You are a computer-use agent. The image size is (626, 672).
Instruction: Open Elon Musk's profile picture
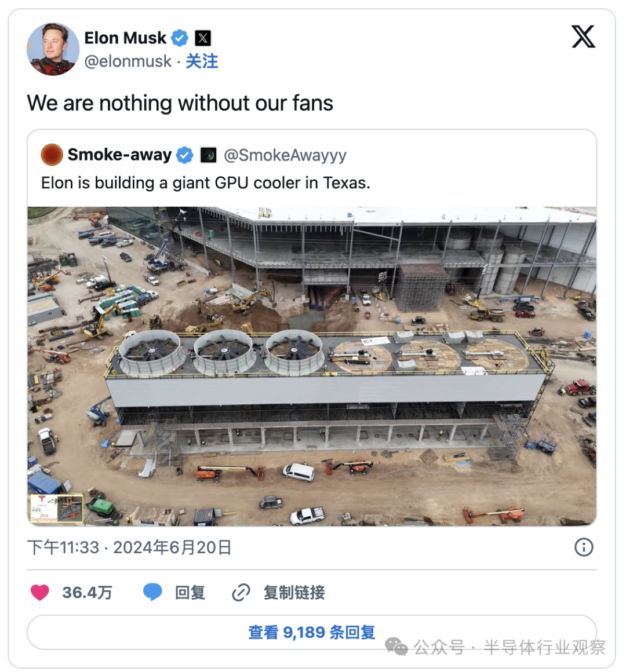coord(53,49)
